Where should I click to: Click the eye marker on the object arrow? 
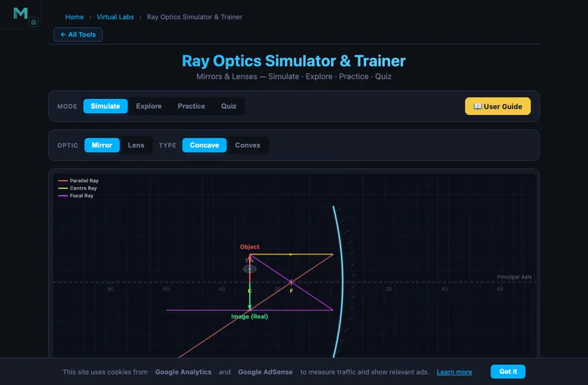click(250, 269)
